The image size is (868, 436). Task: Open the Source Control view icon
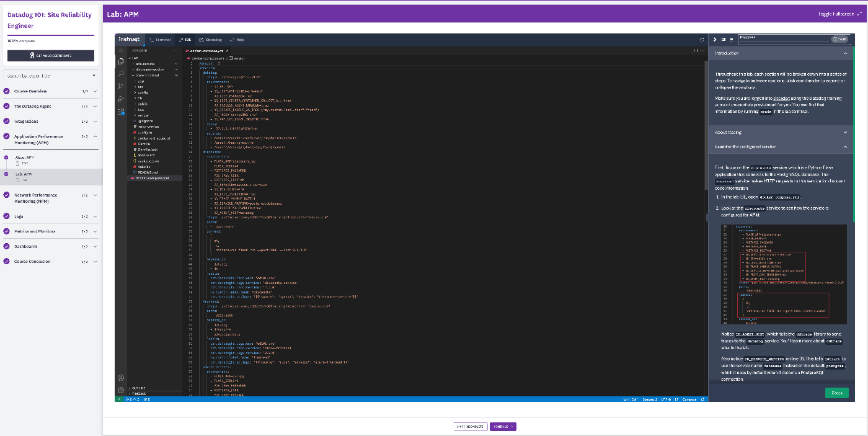(120, 86)
